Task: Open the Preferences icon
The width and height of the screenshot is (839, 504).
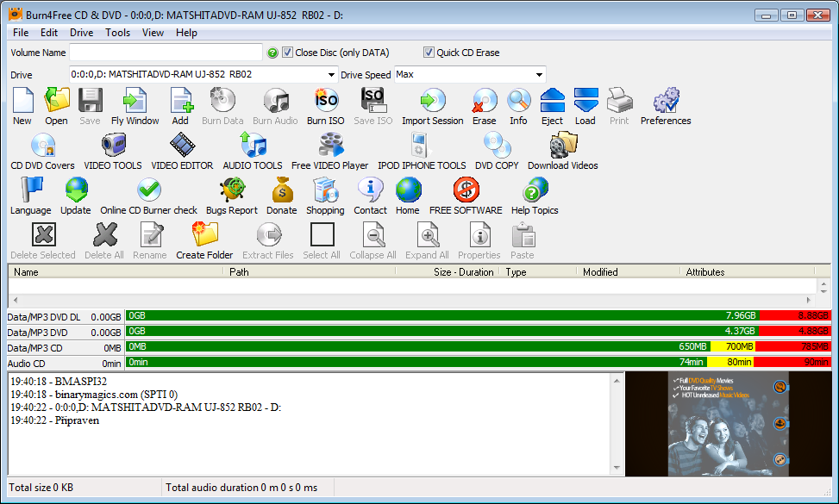Action: pyautogui.click(x=665, y=103)
